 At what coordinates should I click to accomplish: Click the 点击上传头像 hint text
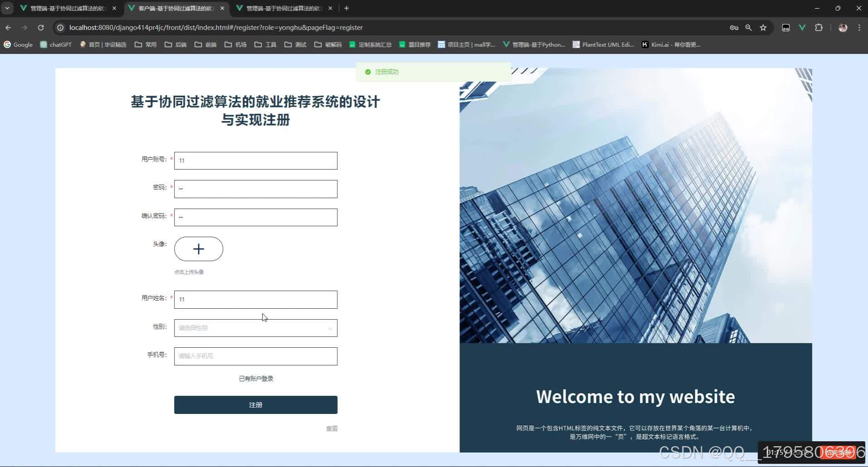tap(189, 272)
